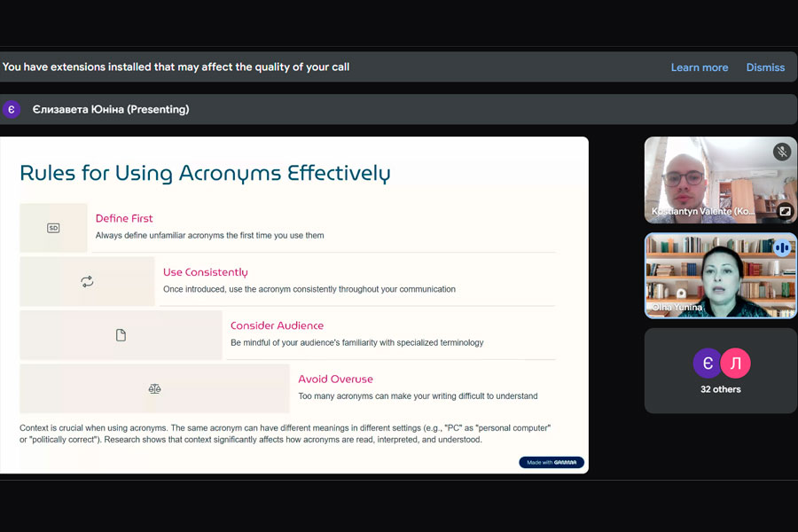Open Kostiantyn Valente's video tile
Screen dimensions: 798x532
(720, 180)
